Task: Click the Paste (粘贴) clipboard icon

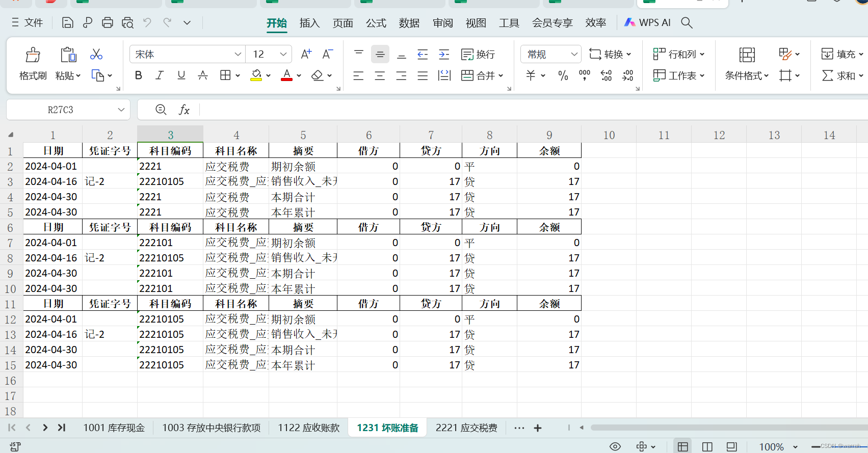Action: [x=68, y=55]
